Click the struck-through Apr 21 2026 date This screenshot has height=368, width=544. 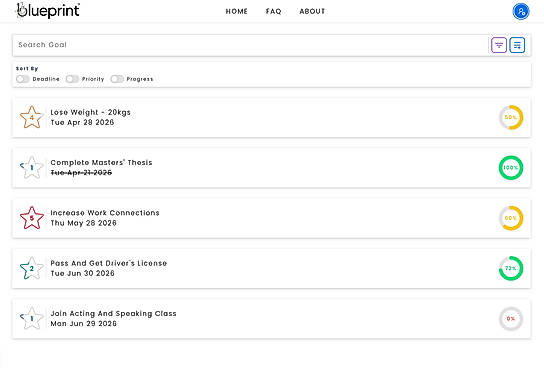tap(81, 173)
